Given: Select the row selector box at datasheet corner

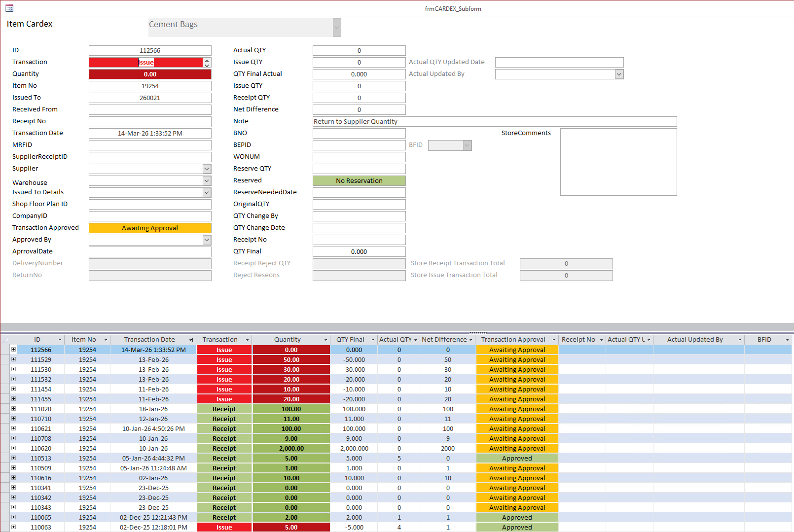Looking at the screenshot, I should 8,340.
